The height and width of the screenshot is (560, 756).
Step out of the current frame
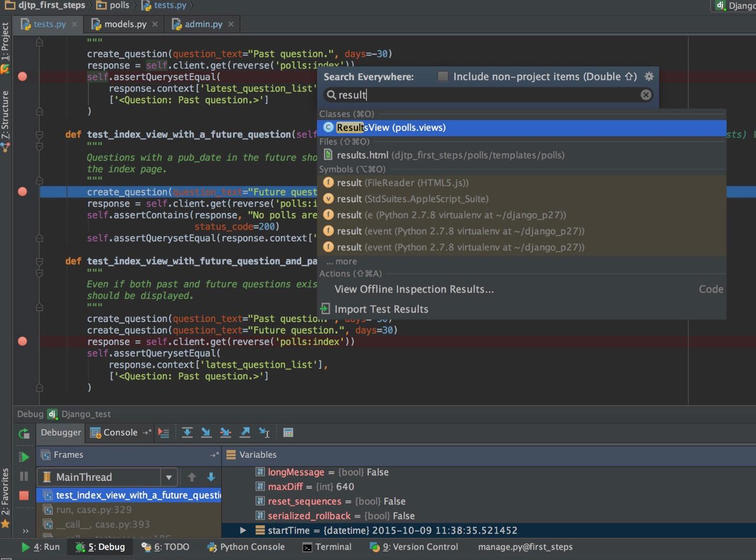coord(245,432)
